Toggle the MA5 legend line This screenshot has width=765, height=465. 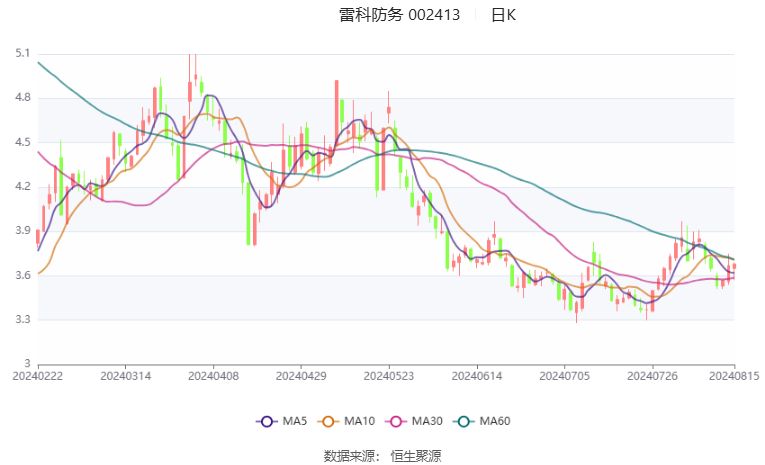[282, 421]
